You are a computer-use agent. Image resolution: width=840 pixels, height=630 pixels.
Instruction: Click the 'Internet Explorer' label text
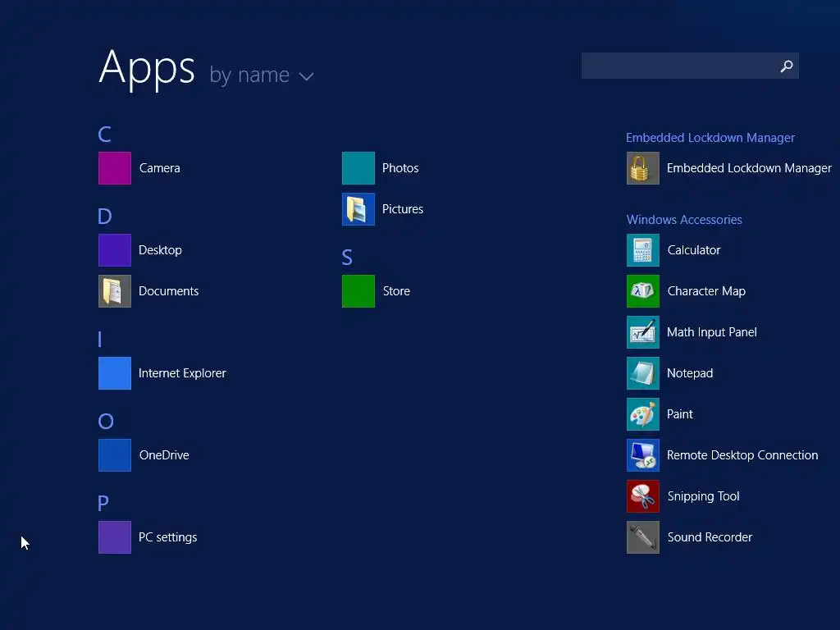coord(182,373)
